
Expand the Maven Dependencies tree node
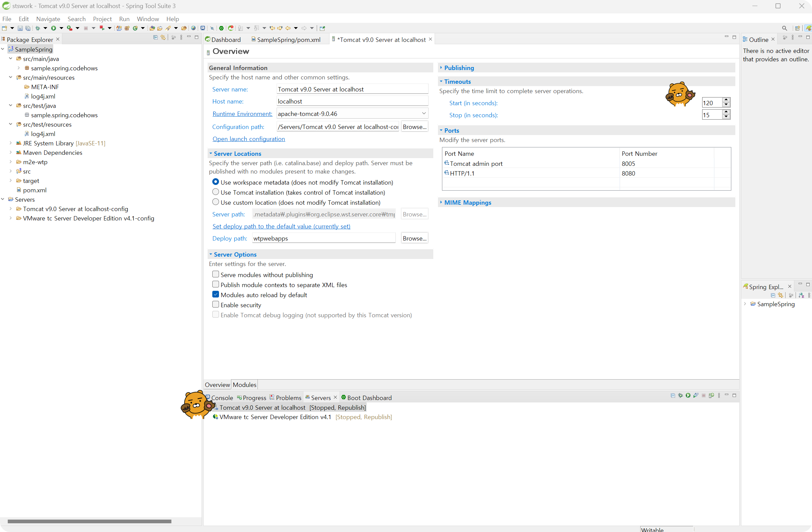pyautogui.click(x=11, y=152)
